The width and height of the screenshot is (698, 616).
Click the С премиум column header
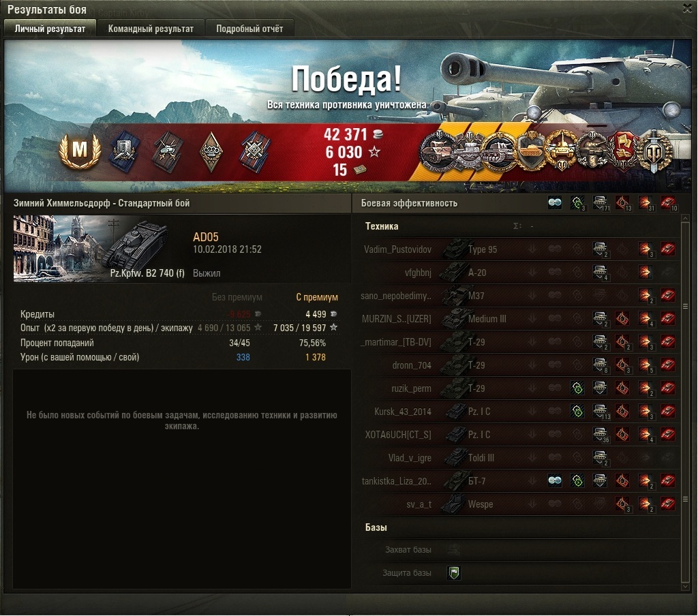coord(317,297)
